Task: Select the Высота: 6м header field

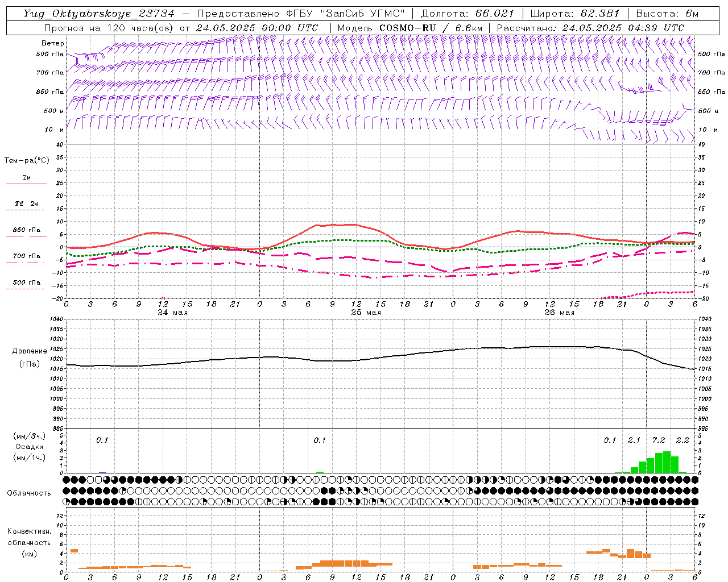Action: tap(667, 14)
